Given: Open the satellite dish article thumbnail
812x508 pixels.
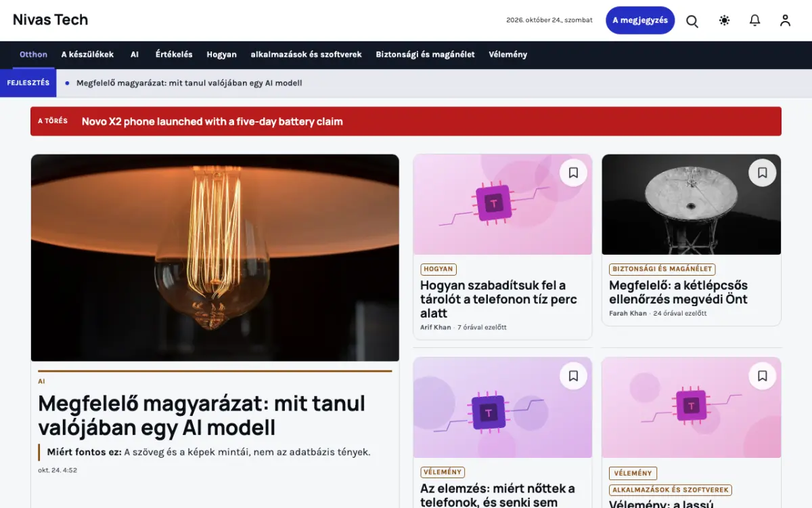Looking at the screenshot, I should pyautogui.click(x=692, y=205).
